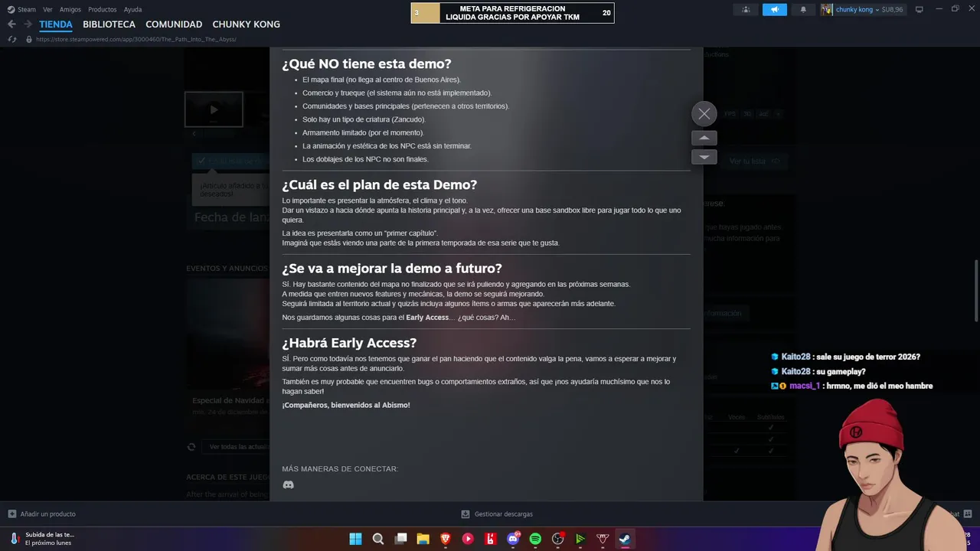Open Brave browser from the taskbar

pyautogui.click(x=446, y=539)
